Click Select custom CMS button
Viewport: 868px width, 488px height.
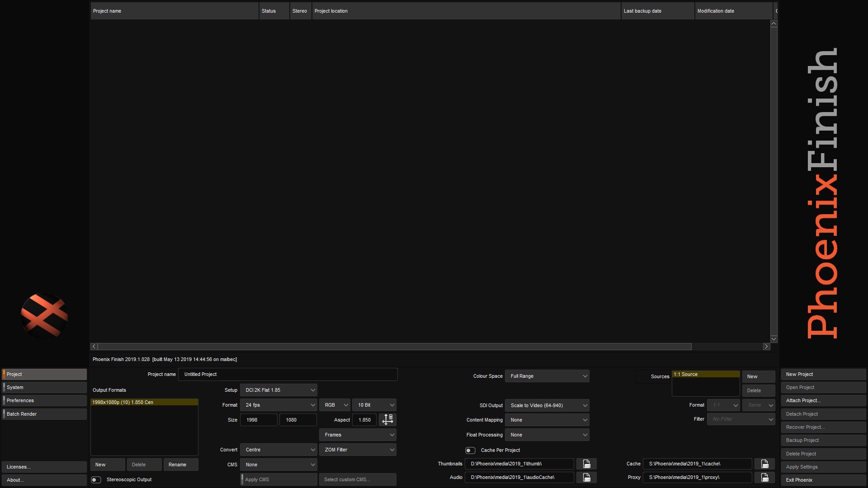358,479
